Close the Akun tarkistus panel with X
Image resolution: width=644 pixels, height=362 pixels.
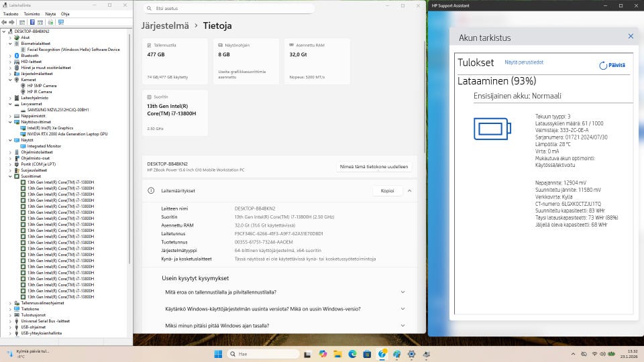(x=631, y=36)
